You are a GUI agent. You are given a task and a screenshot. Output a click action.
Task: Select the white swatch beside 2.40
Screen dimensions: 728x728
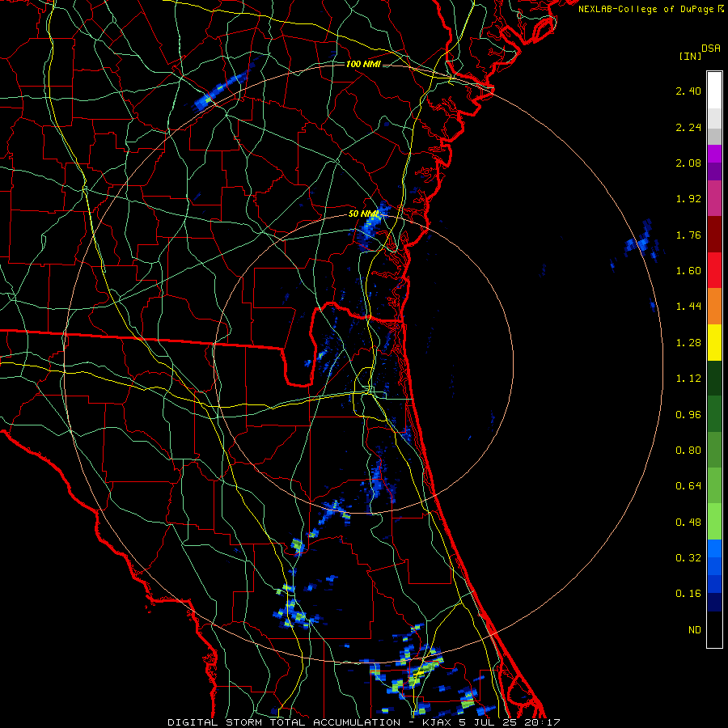pyautogui.click(x=714, y=91)
